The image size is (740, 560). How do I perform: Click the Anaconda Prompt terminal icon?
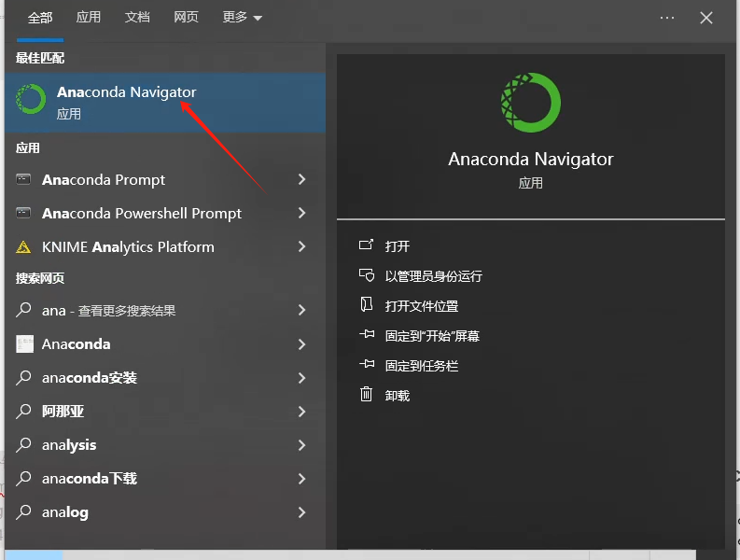[x=23, y=179]
